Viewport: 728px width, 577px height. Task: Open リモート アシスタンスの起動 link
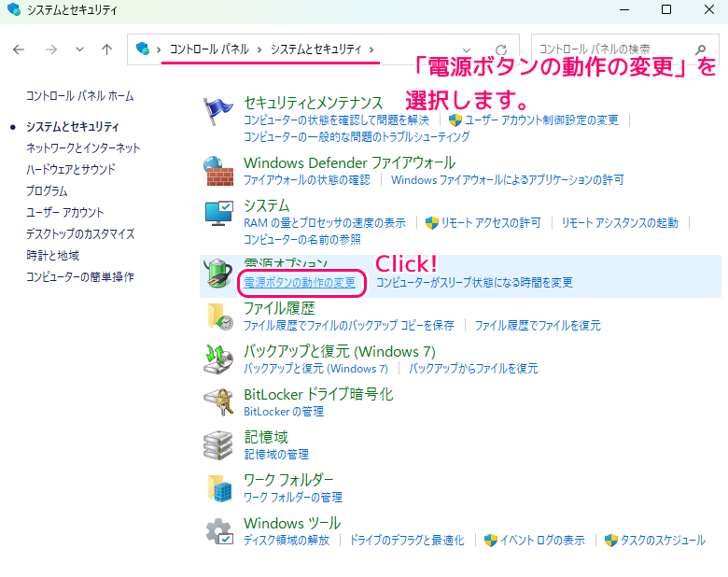pos(620,223)
